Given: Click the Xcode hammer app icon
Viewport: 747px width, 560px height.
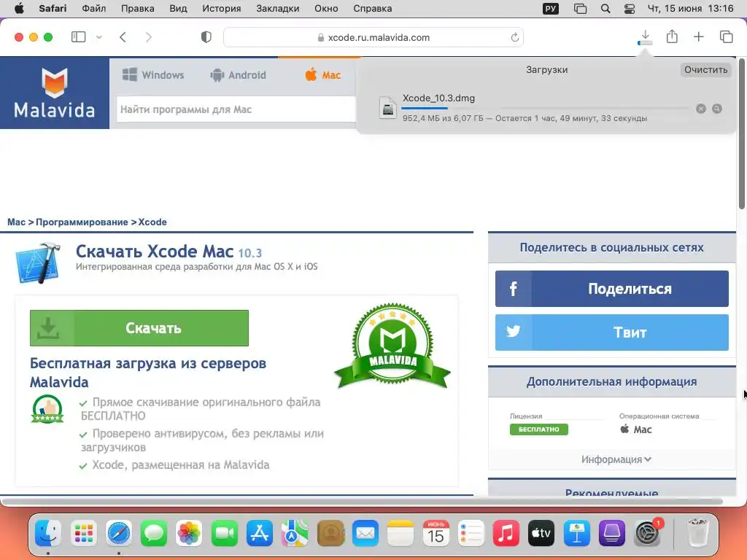Looking at the screenshot, I should point(39,262).
